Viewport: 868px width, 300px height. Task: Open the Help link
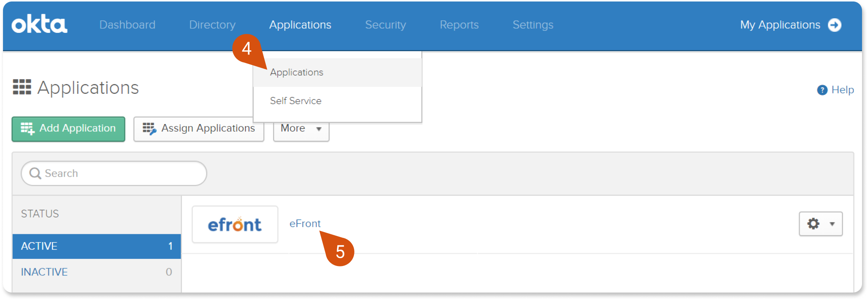(x=843, y=90)
